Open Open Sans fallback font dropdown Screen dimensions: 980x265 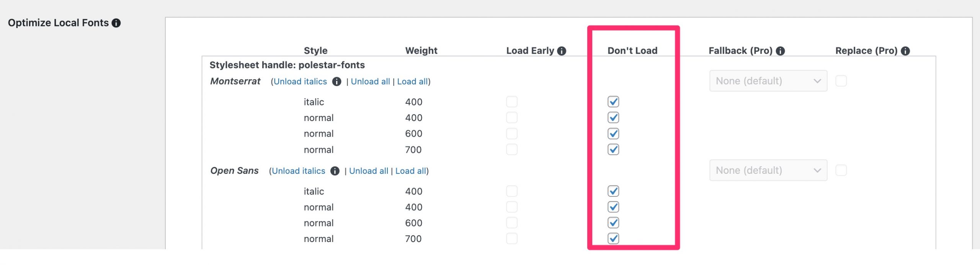pos(768,170)
